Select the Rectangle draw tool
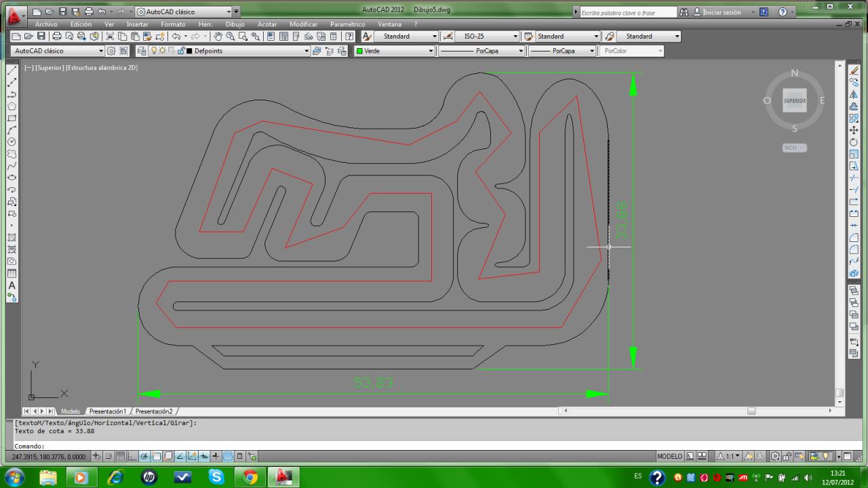The width and height of the screenshot is (868, 488). [x=12, y=118]
